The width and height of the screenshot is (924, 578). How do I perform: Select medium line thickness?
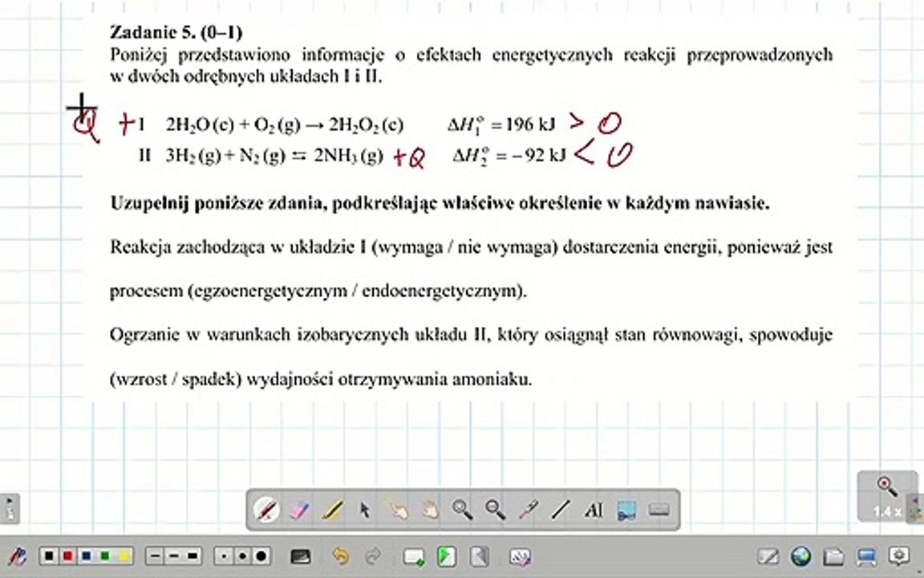pyautogui.click(x=174, y=556)
